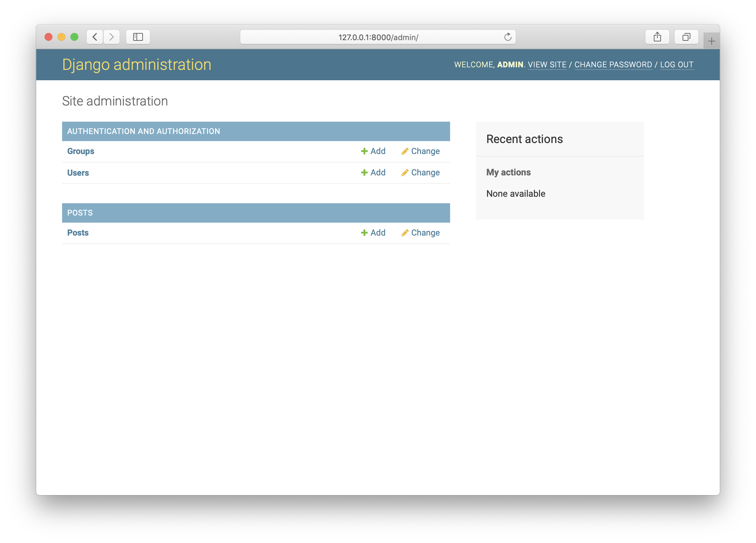Click the green plus icon in Posts row
756x543 pixels.
click(x=364, y=232)
